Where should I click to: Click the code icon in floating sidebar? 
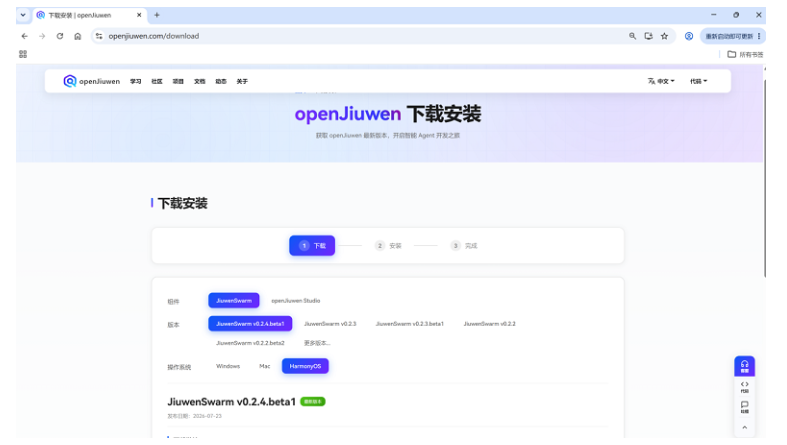point(744,387)
